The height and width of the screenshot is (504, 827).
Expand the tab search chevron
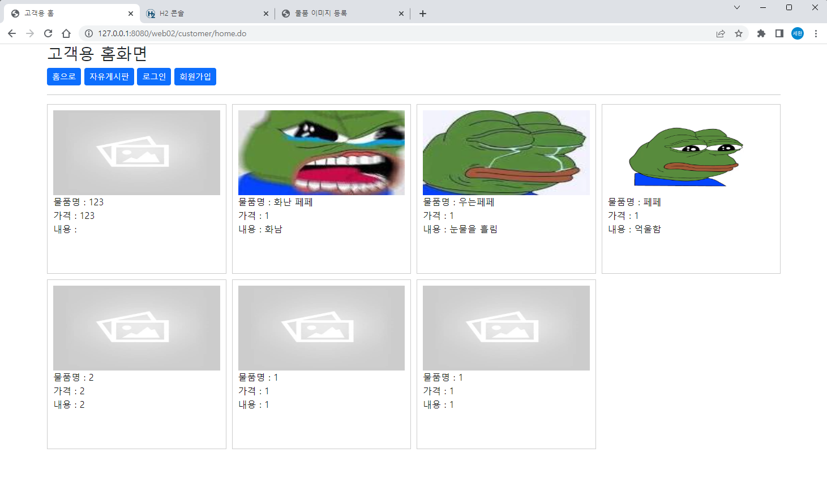tap(737, 7)
